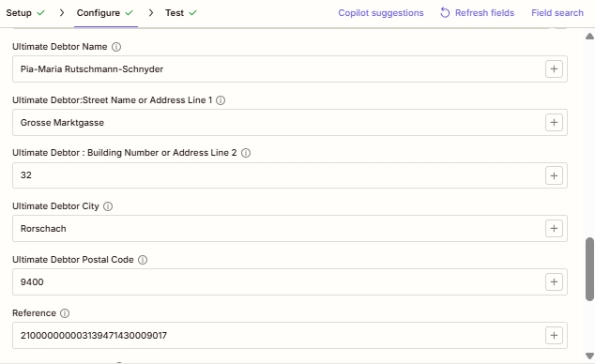Click plus icon in postal code 9400 field

(554, 281)
